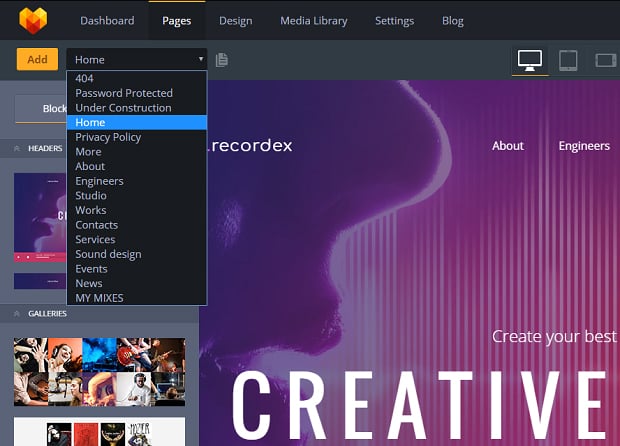This screenshot has width=620, height=446.
Task: Open the page selector dropdown arrow
Action: click(x=200, y=60)
